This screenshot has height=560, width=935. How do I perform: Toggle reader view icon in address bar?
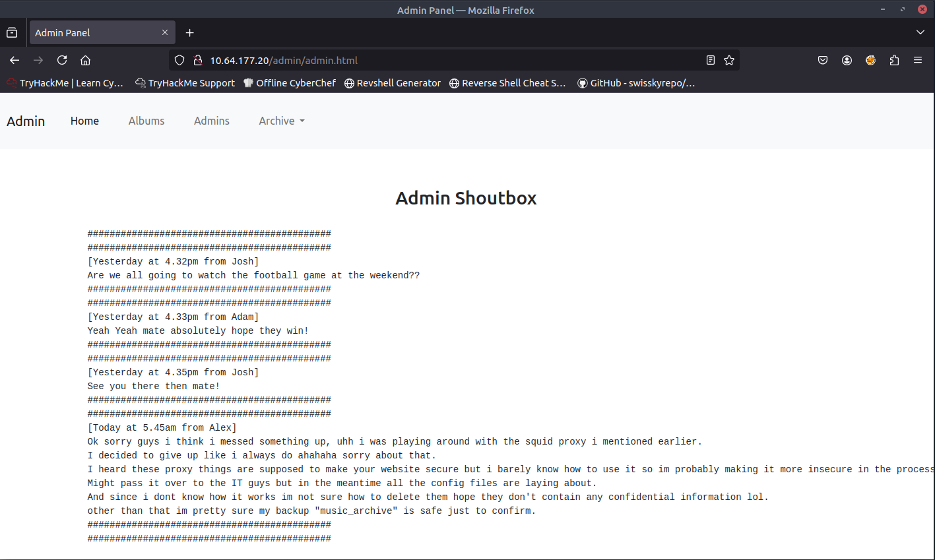pyautogui.click(x=711, y=60)
